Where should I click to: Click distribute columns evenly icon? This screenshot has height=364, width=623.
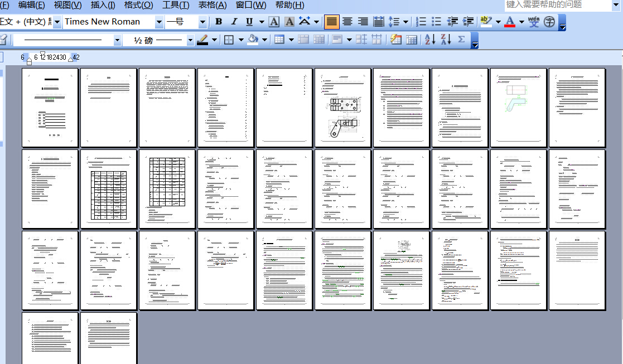(376, 40)
